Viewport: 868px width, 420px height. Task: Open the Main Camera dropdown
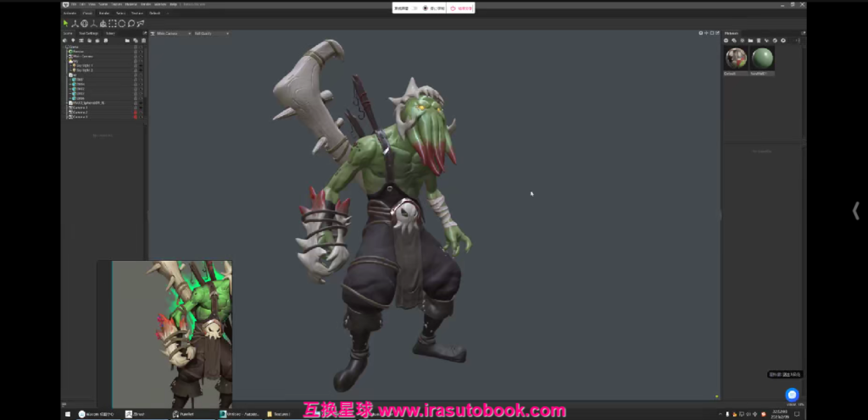coord(173,33)
